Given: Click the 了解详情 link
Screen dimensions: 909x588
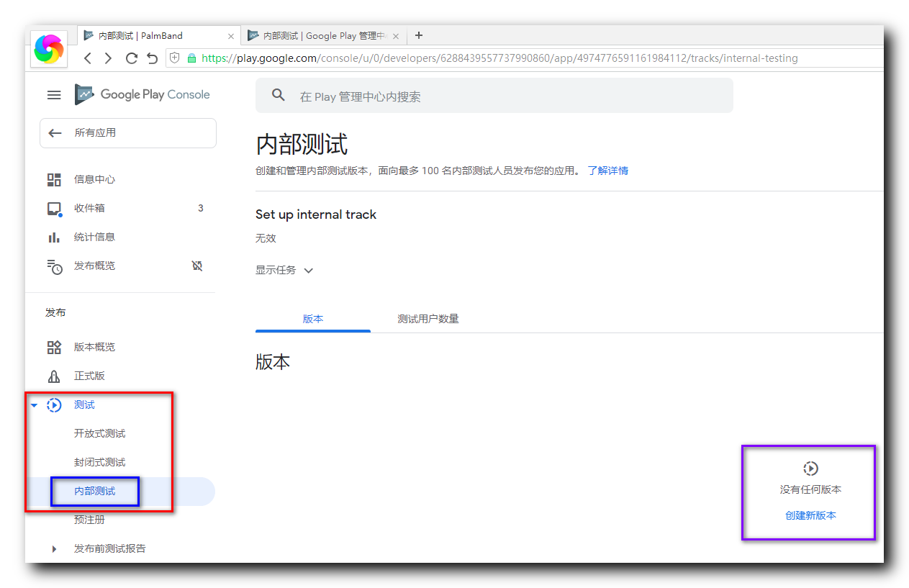Looking at the screenshot, I should (x=608, y=171).
